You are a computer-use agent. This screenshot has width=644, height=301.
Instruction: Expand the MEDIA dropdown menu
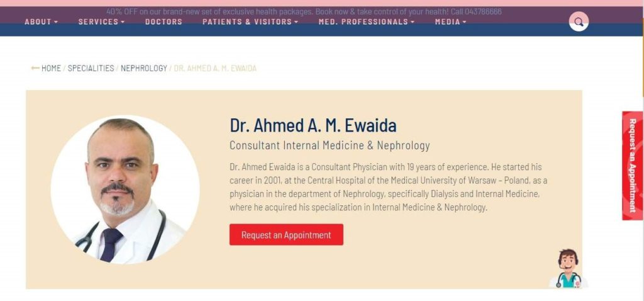point(450,22)
